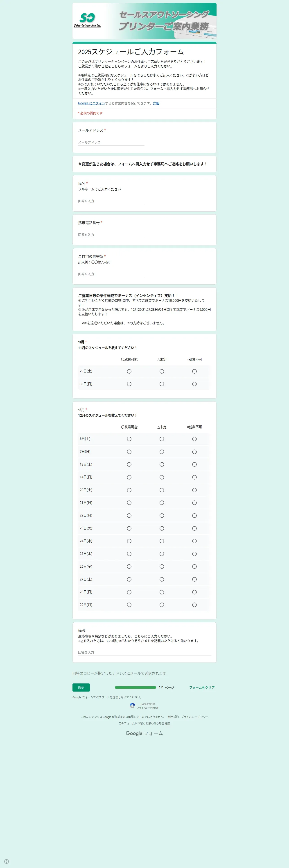Viewport: 289px width, 868px height.
Task: Select 〇就業可能 for 25日(木)
Action: coord(129,554)
